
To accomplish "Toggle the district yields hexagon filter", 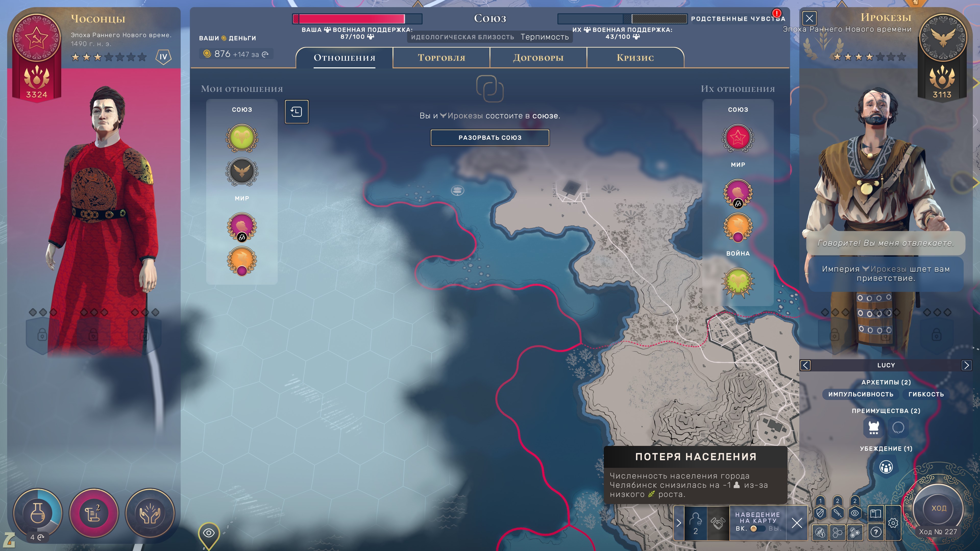I will point(854,532).
